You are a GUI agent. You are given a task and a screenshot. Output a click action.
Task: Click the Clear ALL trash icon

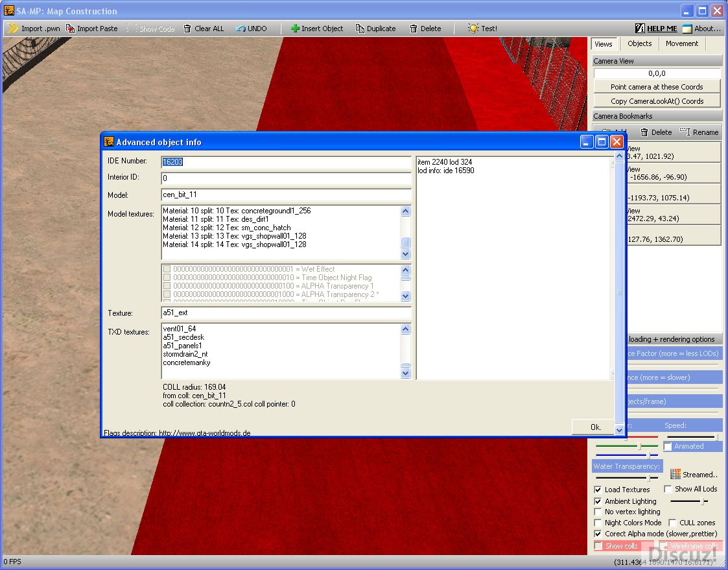pyautogui.click(x=187, y=29)
